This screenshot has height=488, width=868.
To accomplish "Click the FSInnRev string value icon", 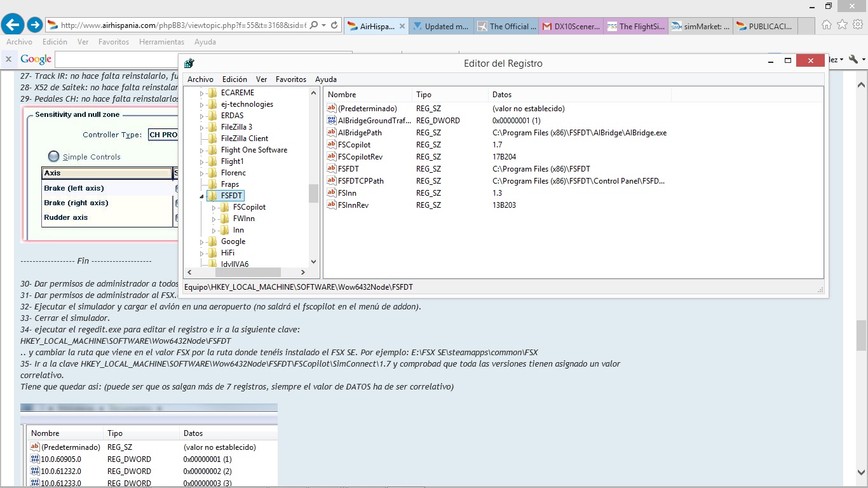I will 331,205.
